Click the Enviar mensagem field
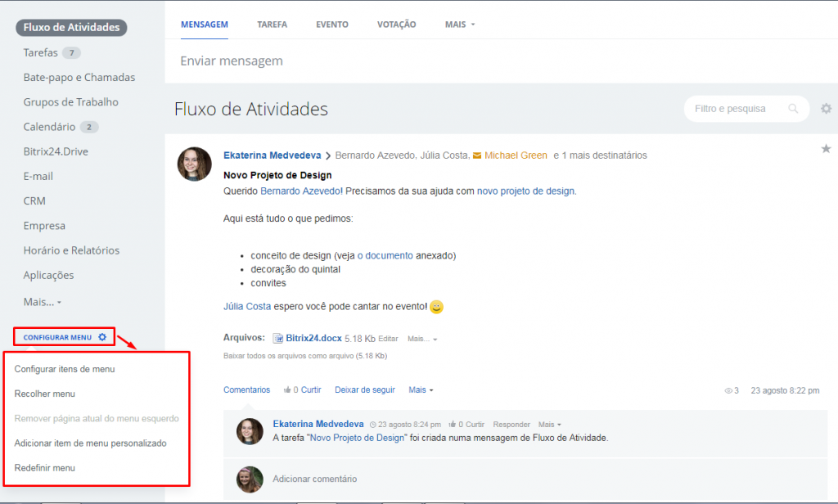This screenshot has height=504, width=838. 502,61
